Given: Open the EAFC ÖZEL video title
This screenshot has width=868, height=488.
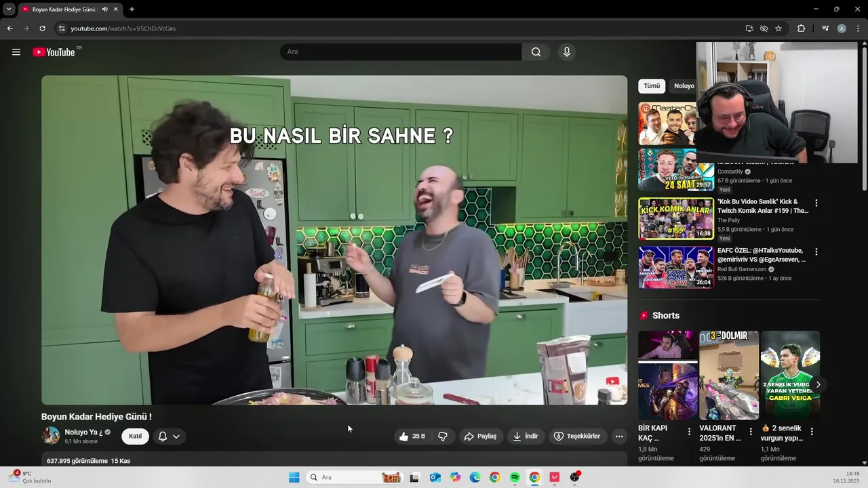Looking at the screenshot, I should 762,255.
